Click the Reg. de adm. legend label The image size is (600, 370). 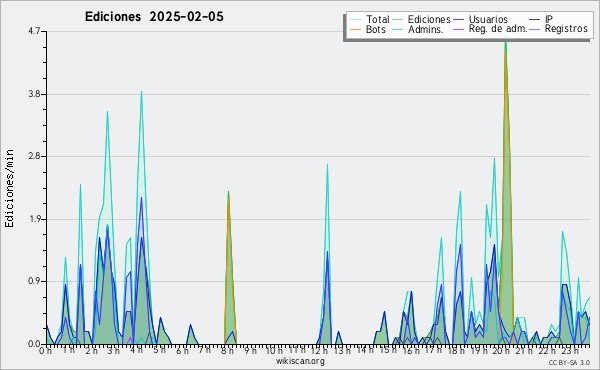pos(498,29)
